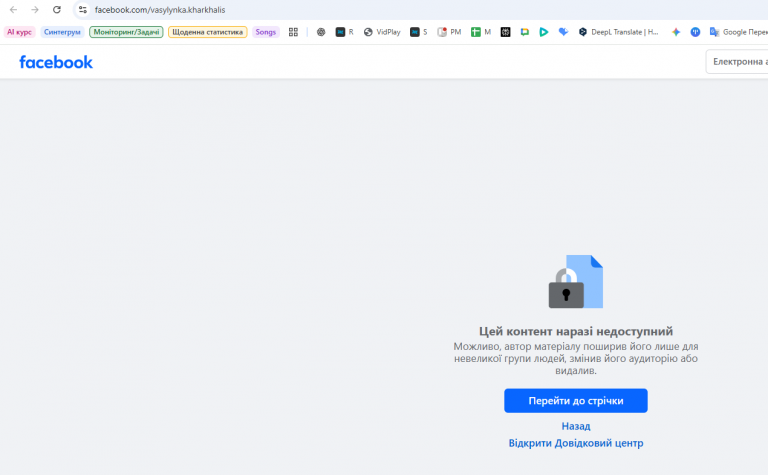Open the Google Chat-style colorful bookmark icon

(x=525, y=32)
